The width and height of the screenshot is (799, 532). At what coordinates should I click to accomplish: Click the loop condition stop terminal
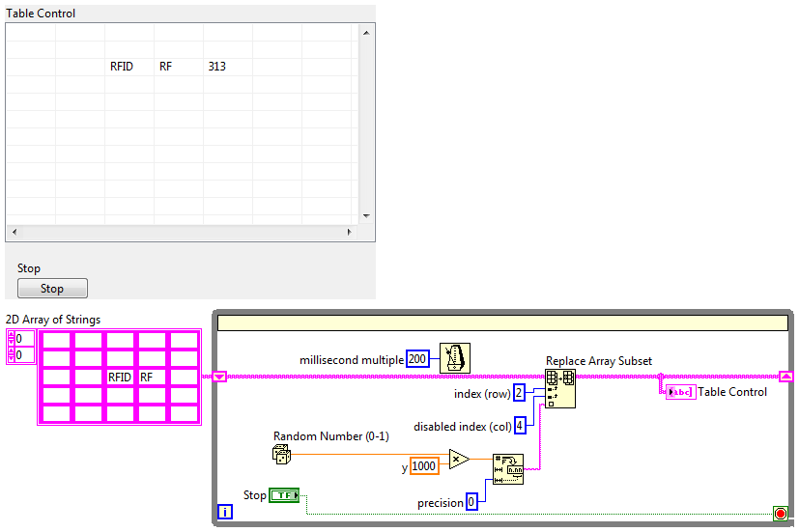(x=780, y=514)
